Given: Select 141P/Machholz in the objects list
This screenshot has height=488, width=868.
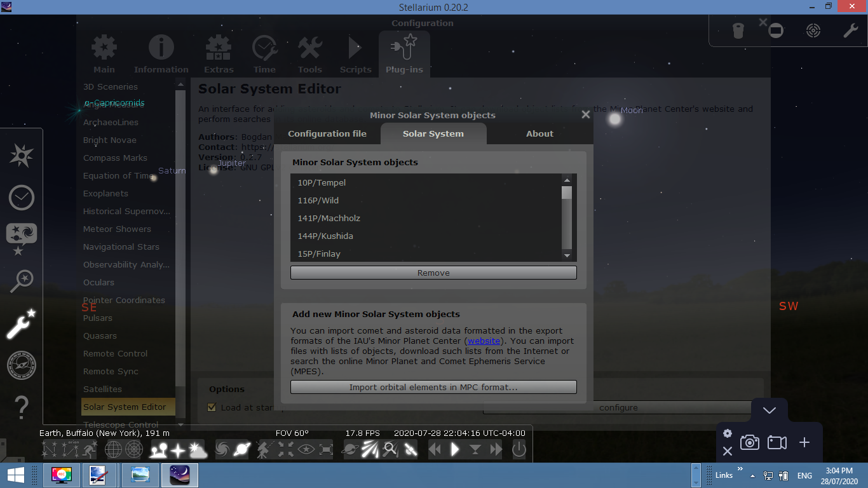Looking at the screenshot, I should [x=329, y=218].
